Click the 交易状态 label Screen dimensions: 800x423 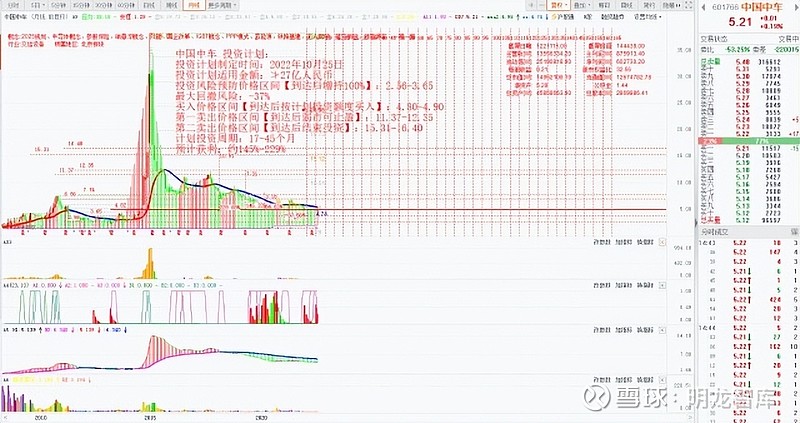pyautogui.click(x=713, y=39)
